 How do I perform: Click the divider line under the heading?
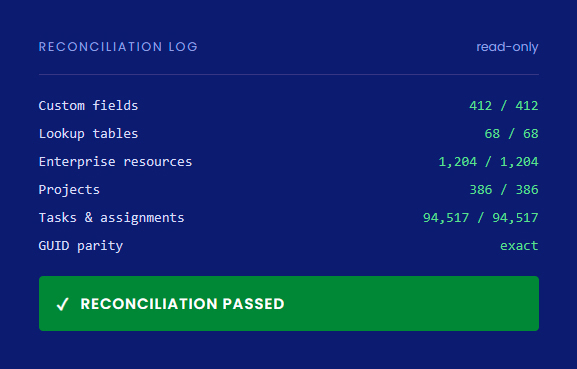click(289, 74)
